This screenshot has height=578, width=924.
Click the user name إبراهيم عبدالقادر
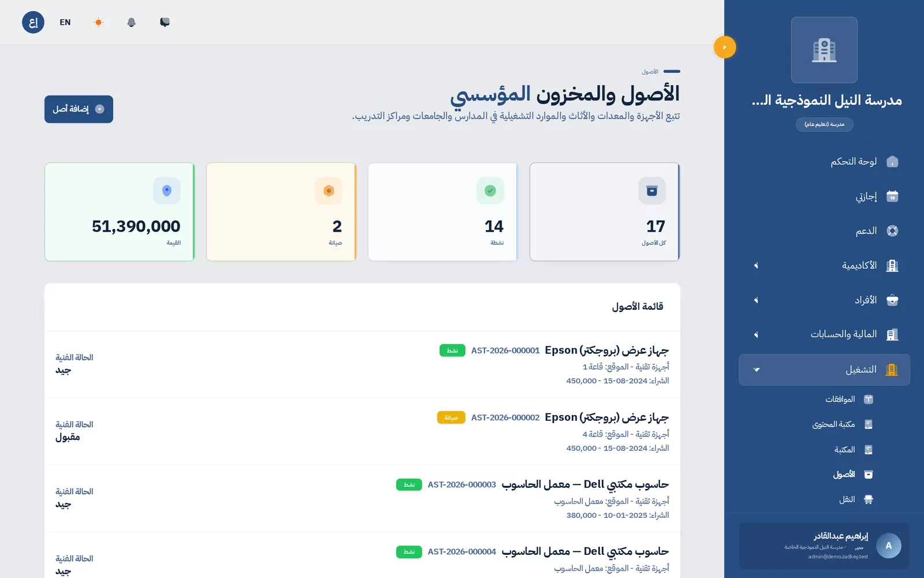pos(841,536)
